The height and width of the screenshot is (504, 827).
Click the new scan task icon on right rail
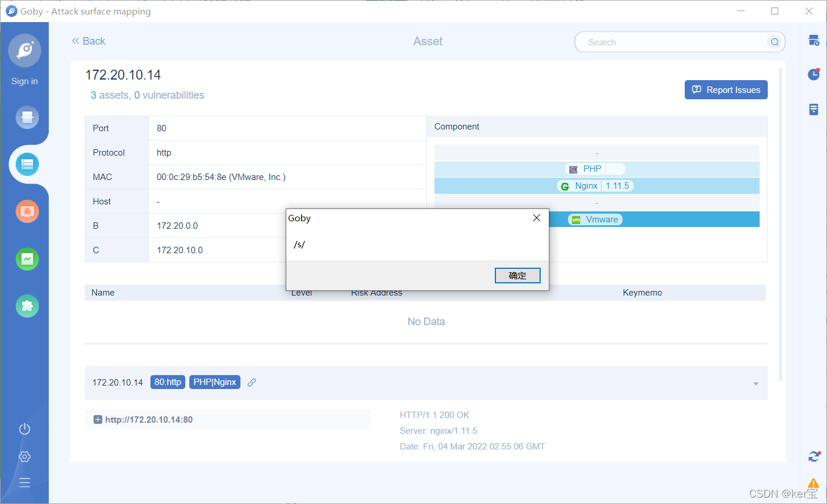(814, 41)
